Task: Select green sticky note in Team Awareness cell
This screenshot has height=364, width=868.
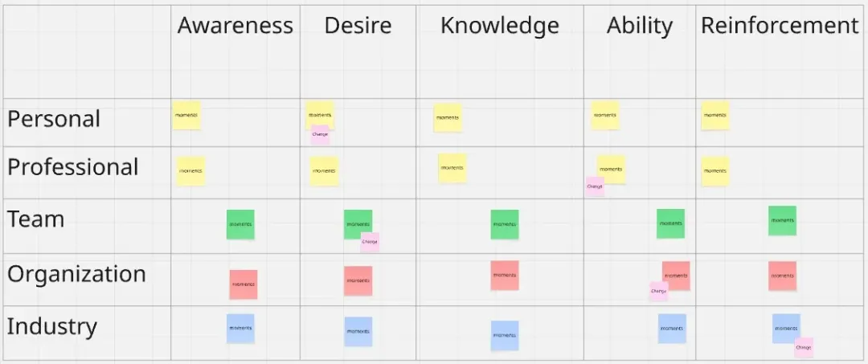Action: [x=240, y=224]
